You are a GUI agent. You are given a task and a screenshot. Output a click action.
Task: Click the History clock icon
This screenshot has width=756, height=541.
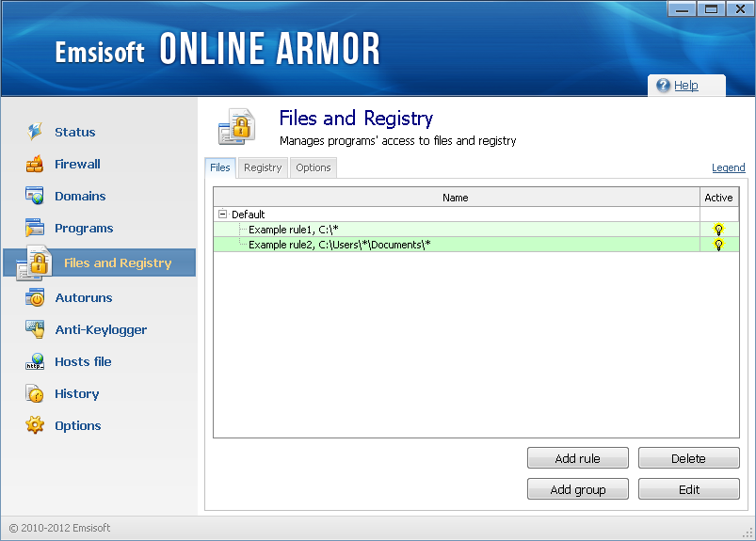click(35, 393)
